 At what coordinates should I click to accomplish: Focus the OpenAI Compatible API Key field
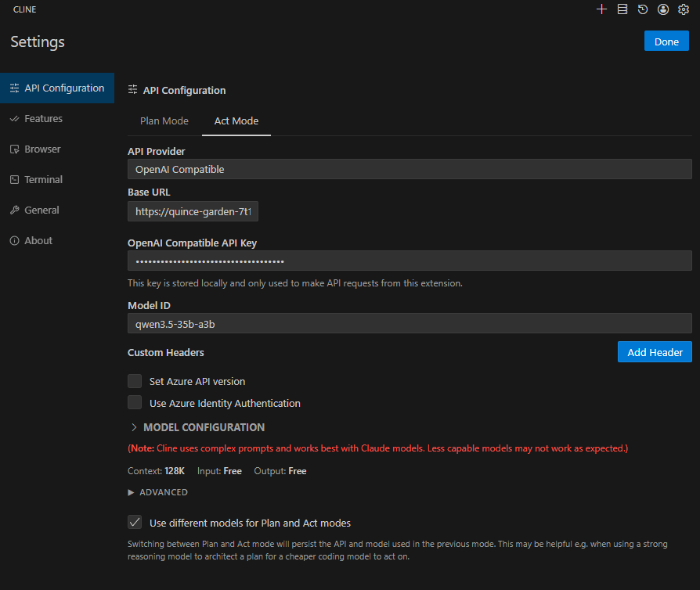pyautogui.click(x=410, y=261)
